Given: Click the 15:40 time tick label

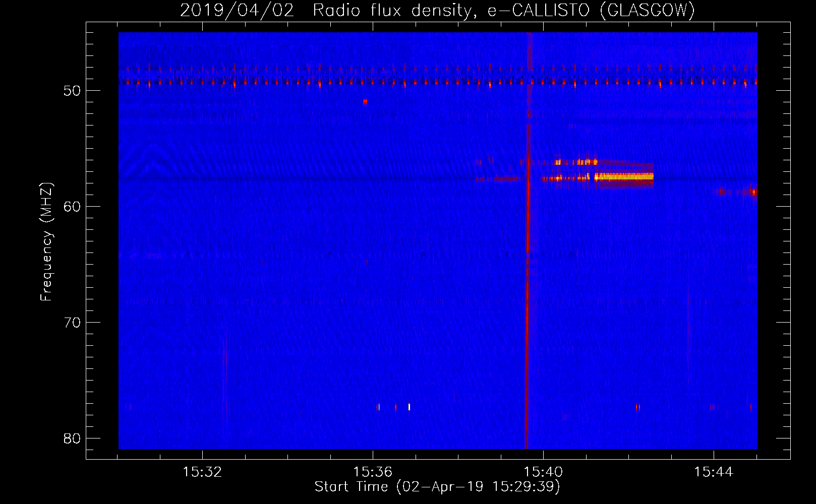Looking at the screenshot, I should (x=543, y=472).
